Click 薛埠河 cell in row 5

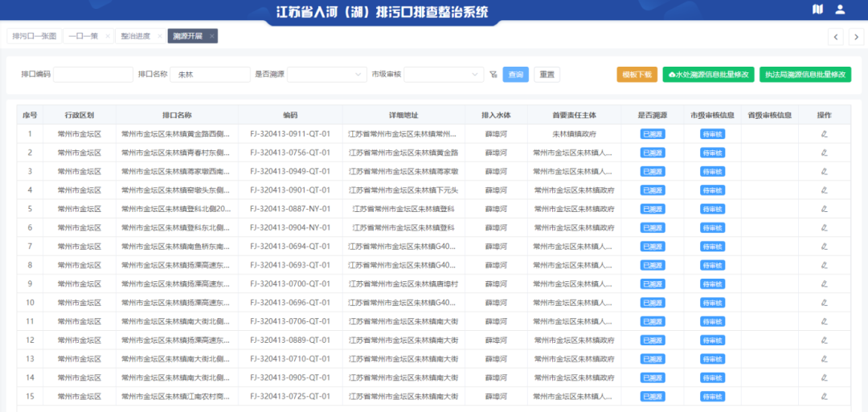[x=496, y=209]
